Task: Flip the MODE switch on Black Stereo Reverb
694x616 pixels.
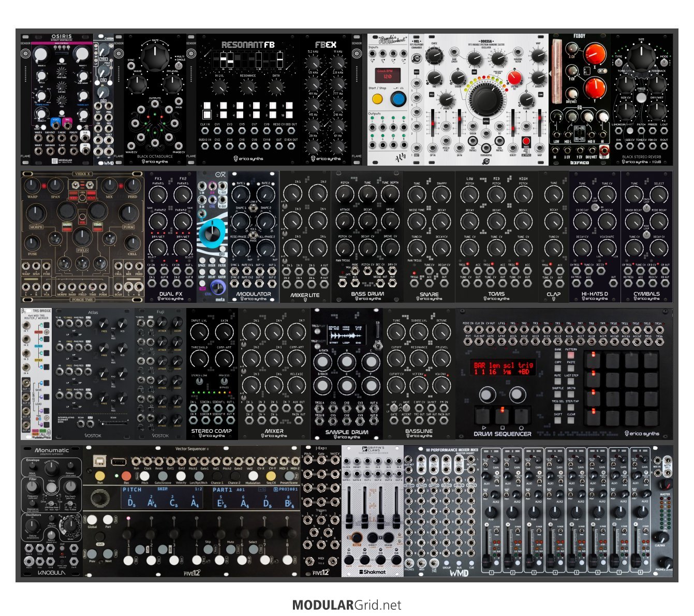Action: pos(663,63)
